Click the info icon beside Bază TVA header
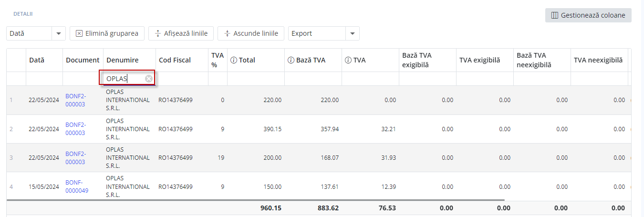Screen dimensions: 644x217 point(291,60)
